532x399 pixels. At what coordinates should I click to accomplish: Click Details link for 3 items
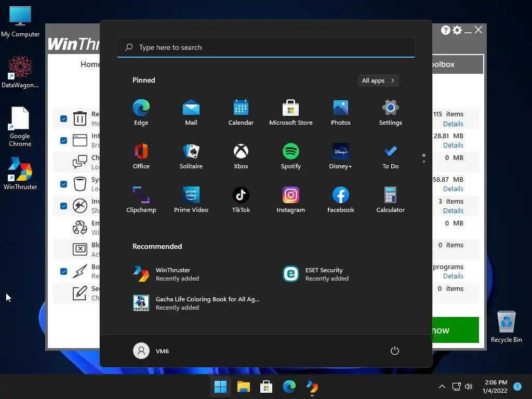[x=453, y=211]
